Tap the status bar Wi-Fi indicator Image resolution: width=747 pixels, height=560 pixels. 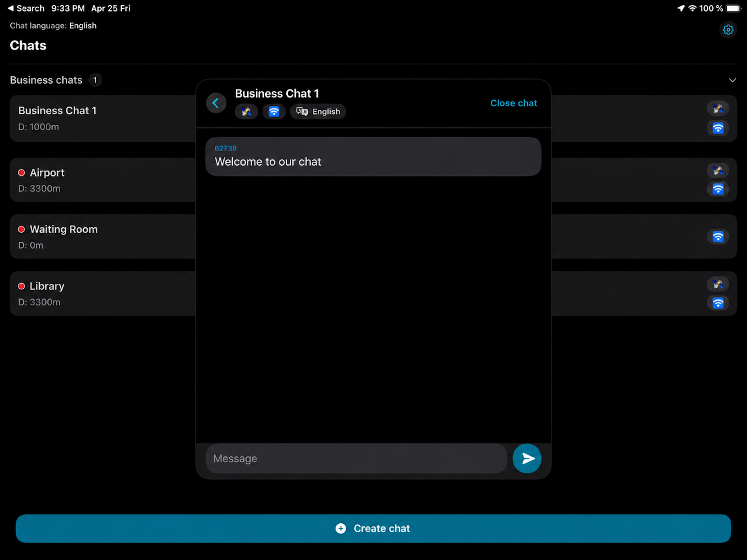coord(692,8)
